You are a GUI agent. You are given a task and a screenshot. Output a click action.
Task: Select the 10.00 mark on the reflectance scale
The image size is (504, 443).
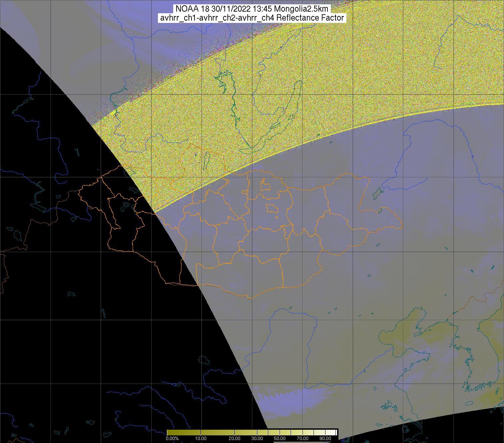tap(201, 438)
